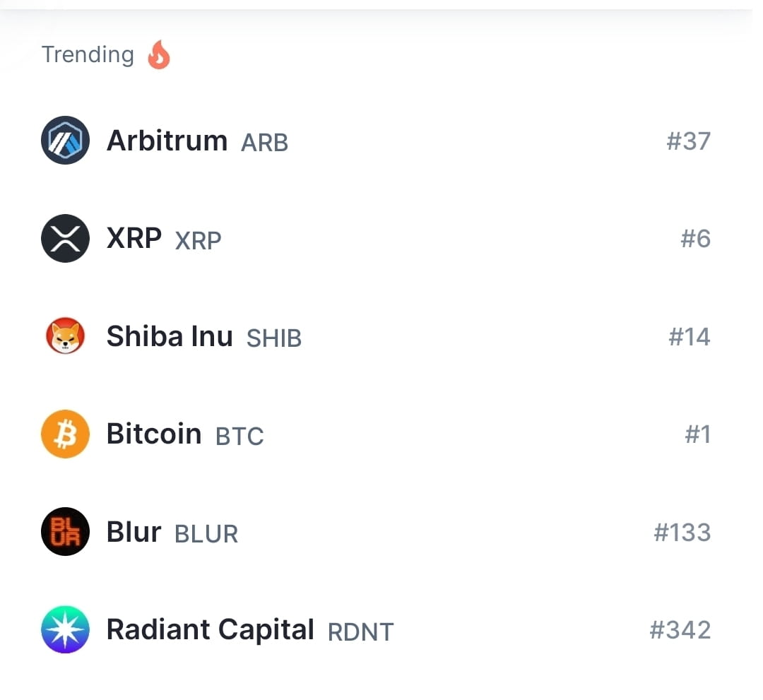Select the Shiba Inu dog logo

pos(65,336)
